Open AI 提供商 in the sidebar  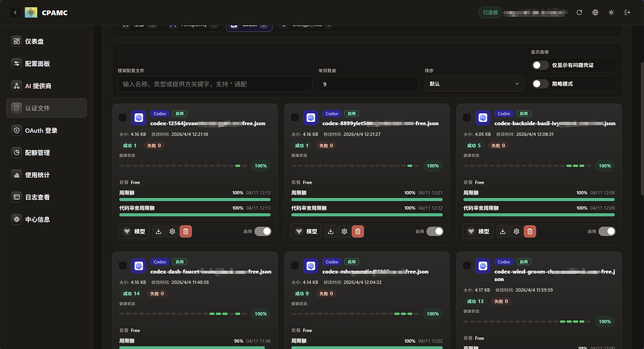pyautogui.click(x=47, y=86)
